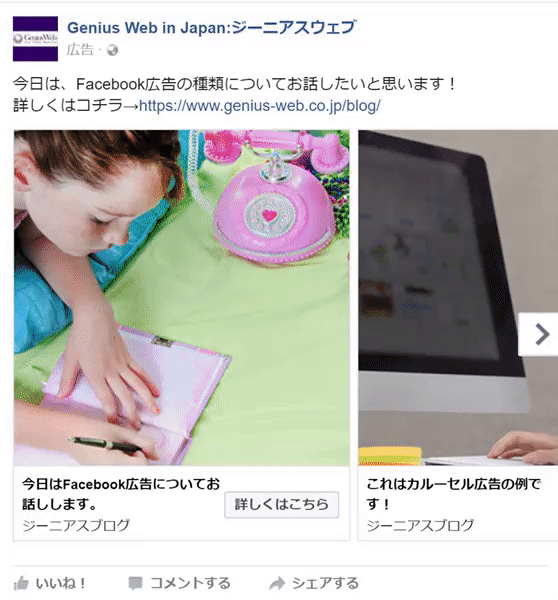The width and height of the screenshot is (558, 600).
Task: Advance carousel with the right chevron arrow
Action: 541,334
